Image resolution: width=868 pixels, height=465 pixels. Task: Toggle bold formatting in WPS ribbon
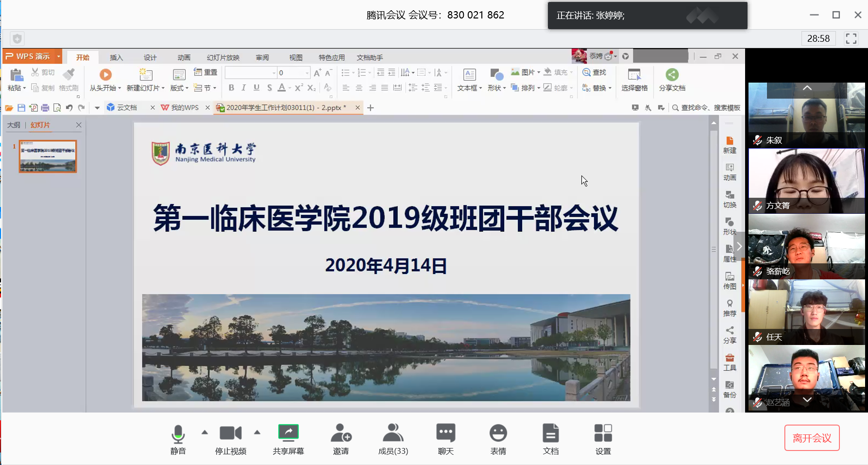tap(231, 88)
